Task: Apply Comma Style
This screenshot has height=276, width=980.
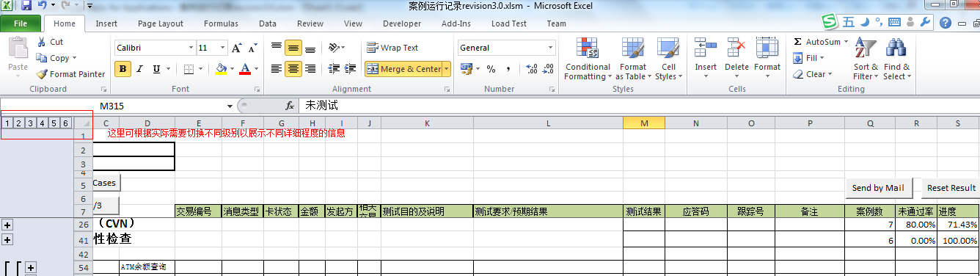Action: pyautogui.click(x=508, y=69)
